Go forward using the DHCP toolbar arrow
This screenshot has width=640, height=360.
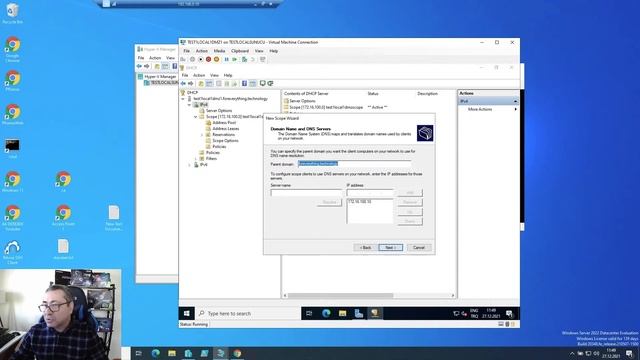point(191,84)
